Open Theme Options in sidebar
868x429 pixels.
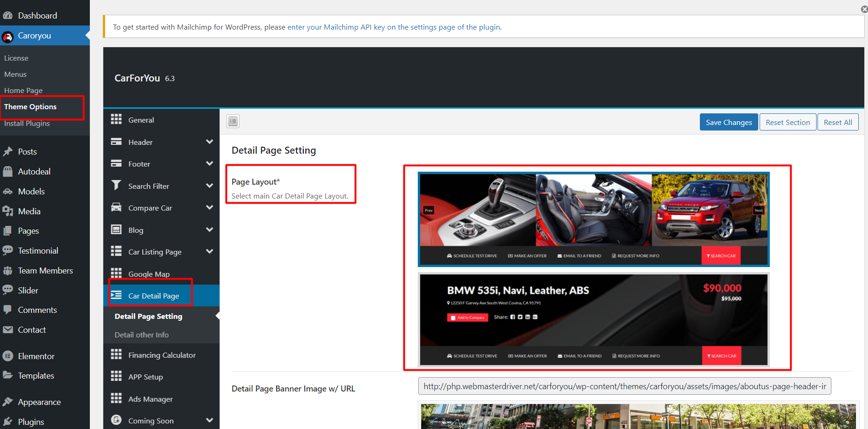(x=30, y=106)
